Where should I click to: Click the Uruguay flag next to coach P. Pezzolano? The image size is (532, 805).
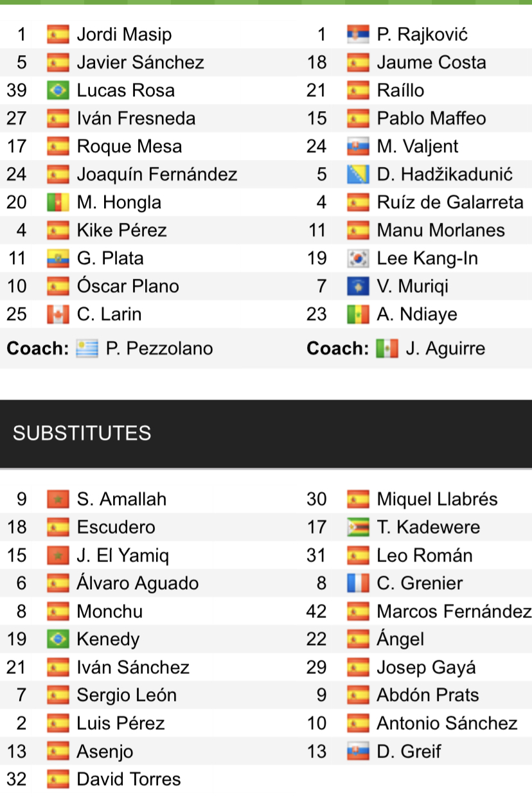pos(87,349)
